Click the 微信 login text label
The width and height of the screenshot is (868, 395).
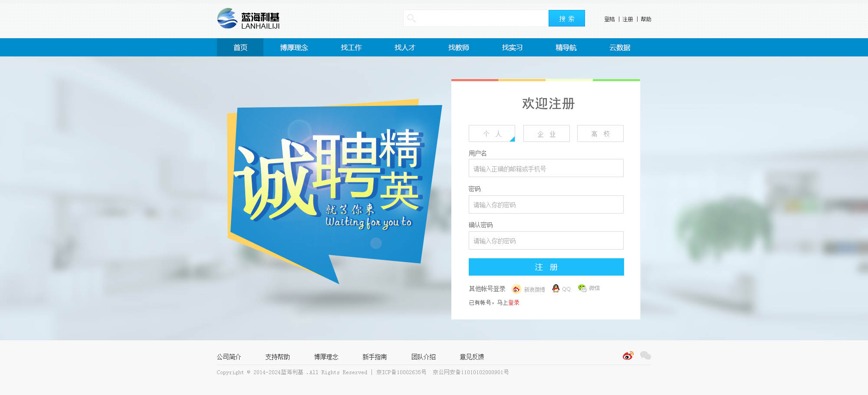click(x=594, y=288)
